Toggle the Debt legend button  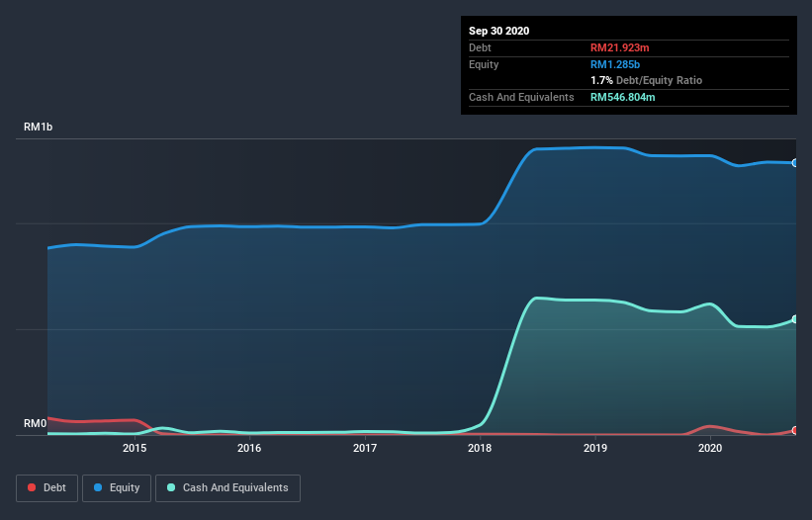click(x=46, y=488)
